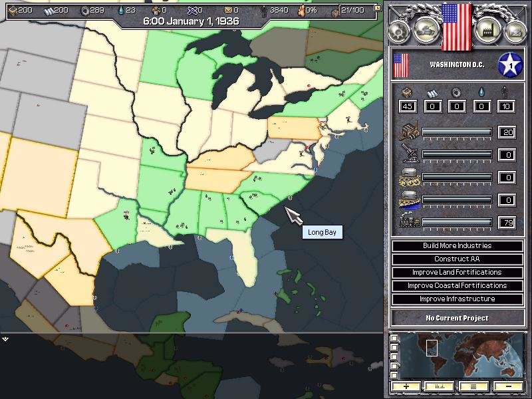Click Build More Industries
Viewport: 532px width, 399px height.
click(x=457, y=245)
